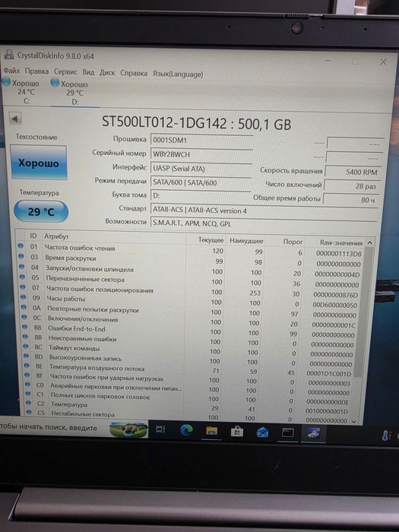Viewport: 399px width, 532px height.
Task: Click the ID column header
Action: pyautogui.click(x=33, y=236)
